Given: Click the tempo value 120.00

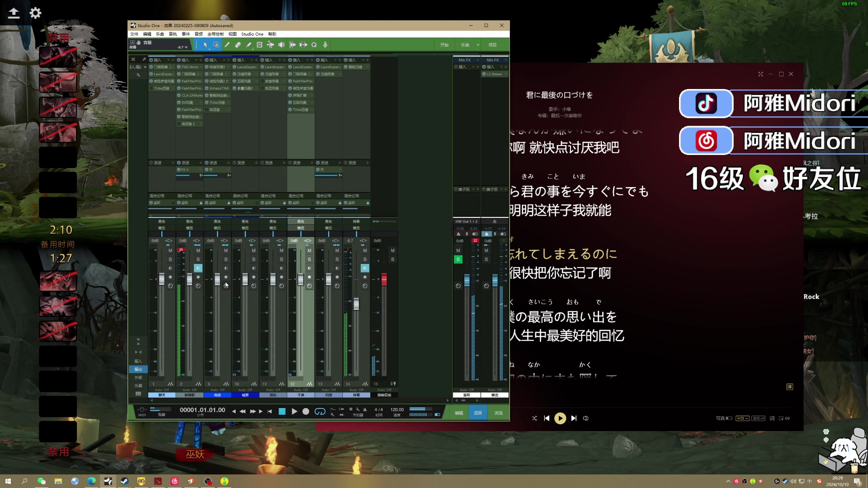Looking at the screenshot, I should point(397,409).
